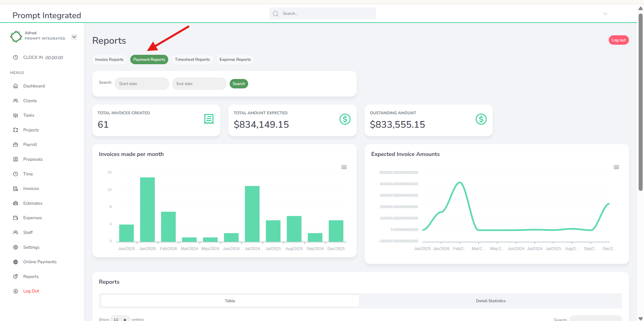Open the Payroll briefcase icon
This screenshot has height=321, width=644.
pyautogui.click(x=15, y=145)
